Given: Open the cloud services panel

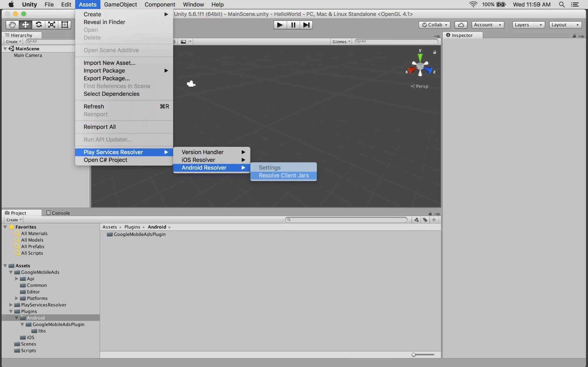Looking at the screenshot, I should tap(461, 25).
